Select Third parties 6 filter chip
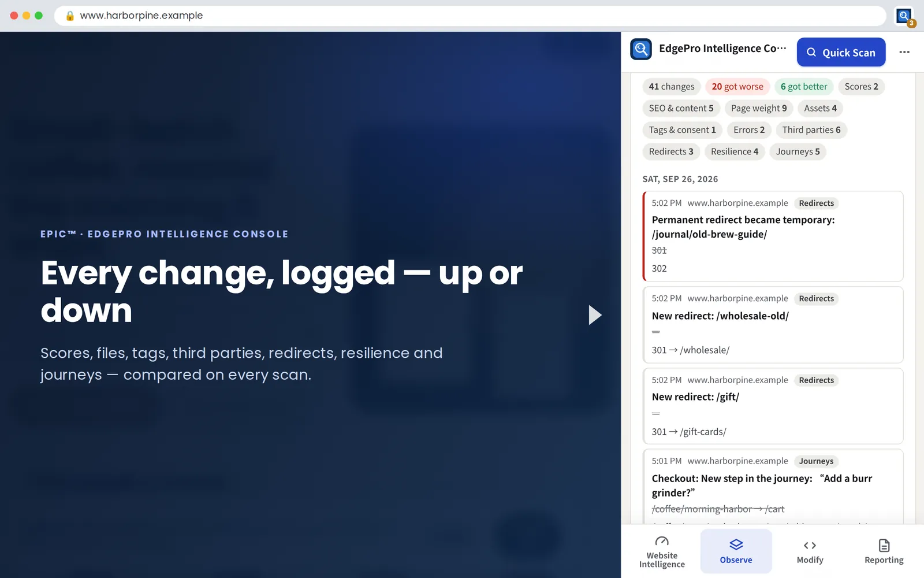 click(811, 130)
